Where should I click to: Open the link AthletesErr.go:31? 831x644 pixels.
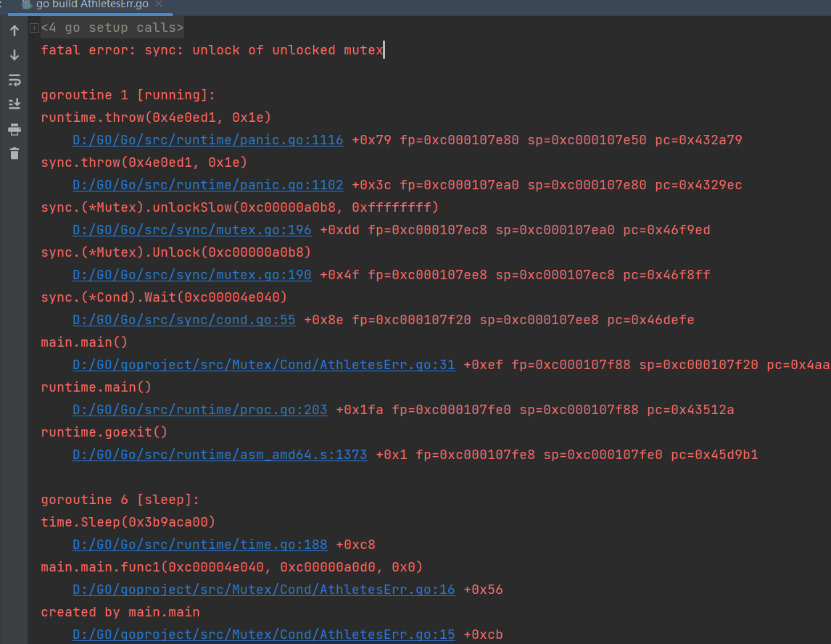[263, 366]
